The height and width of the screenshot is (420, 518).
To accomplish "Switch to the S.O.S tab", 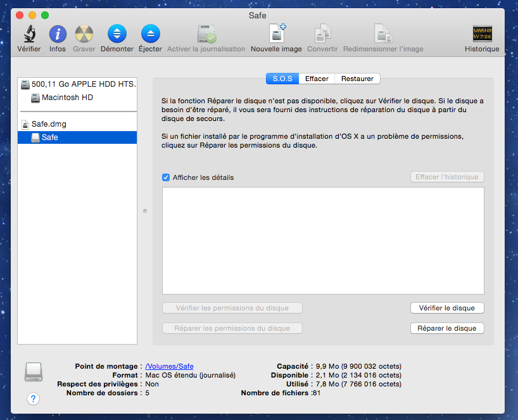I will (282, 79).
